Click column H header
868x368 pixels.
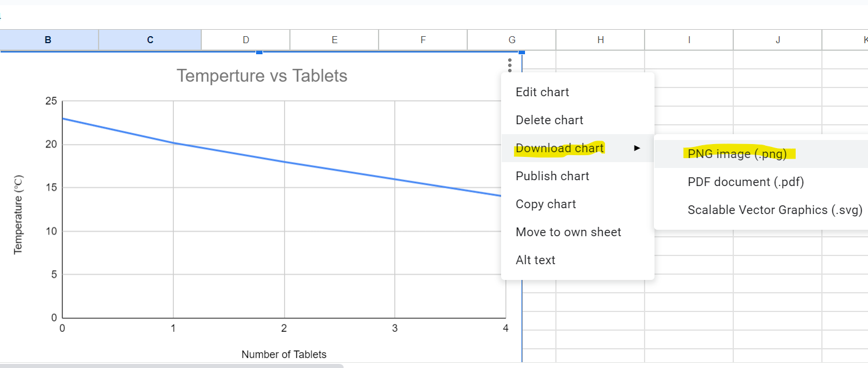tap(600, 40)
